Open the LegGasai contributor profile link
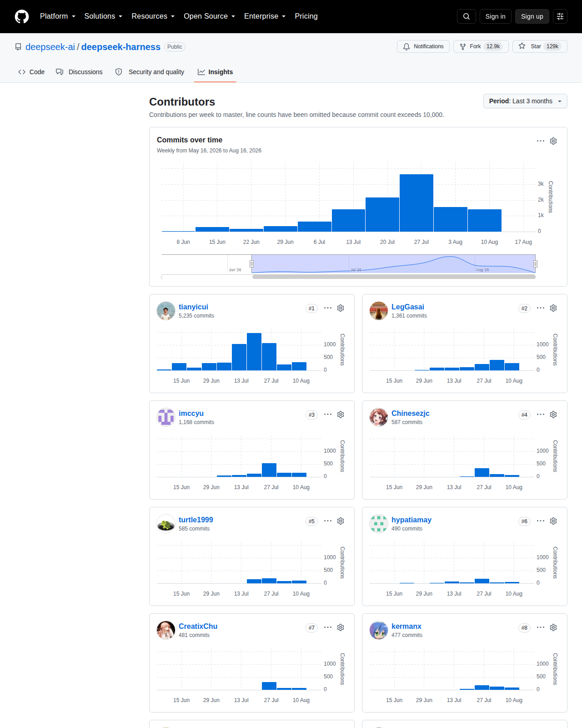This screenshot has width=582, height=728. click(408, 307)
